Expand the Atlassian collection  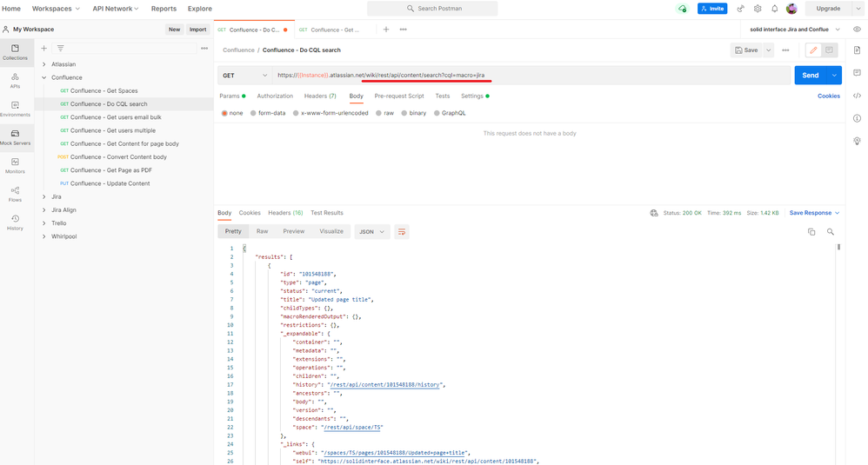pyautogui.click(x=44, y=64)
